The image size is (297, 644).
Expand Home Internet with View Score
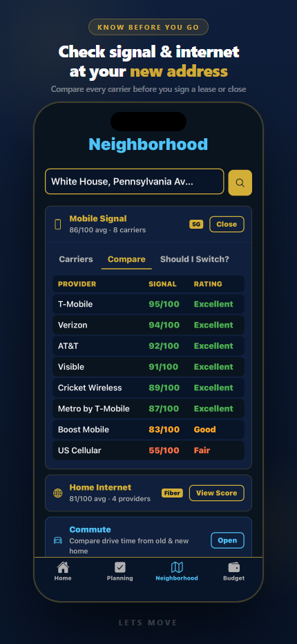[216, 493]
